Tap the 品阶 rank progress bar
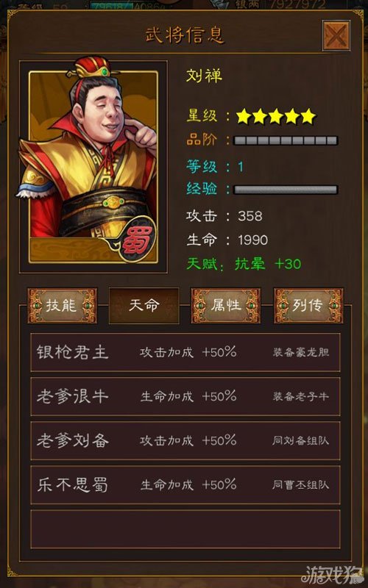 point(286,140)
